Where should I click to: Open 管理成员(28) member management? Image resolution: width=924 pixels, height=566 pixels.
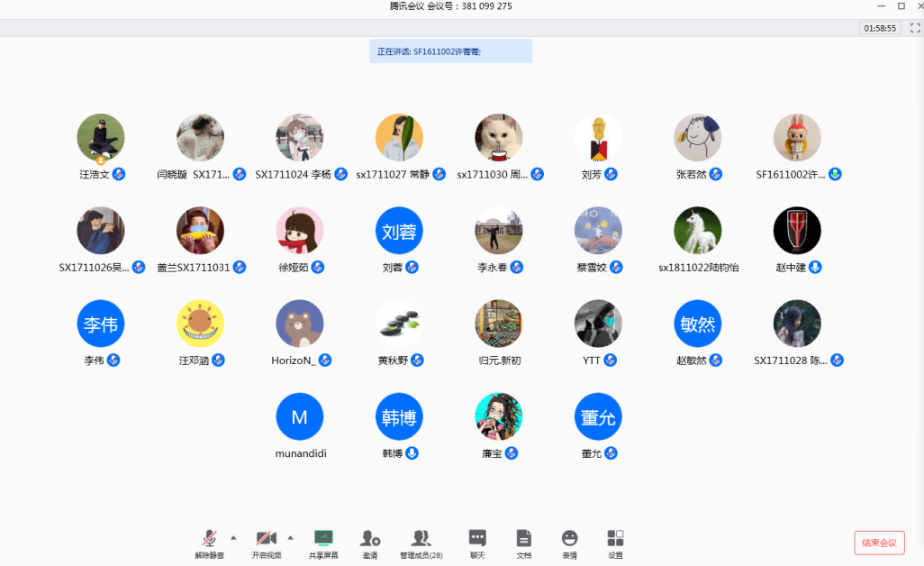click(421, 539)
